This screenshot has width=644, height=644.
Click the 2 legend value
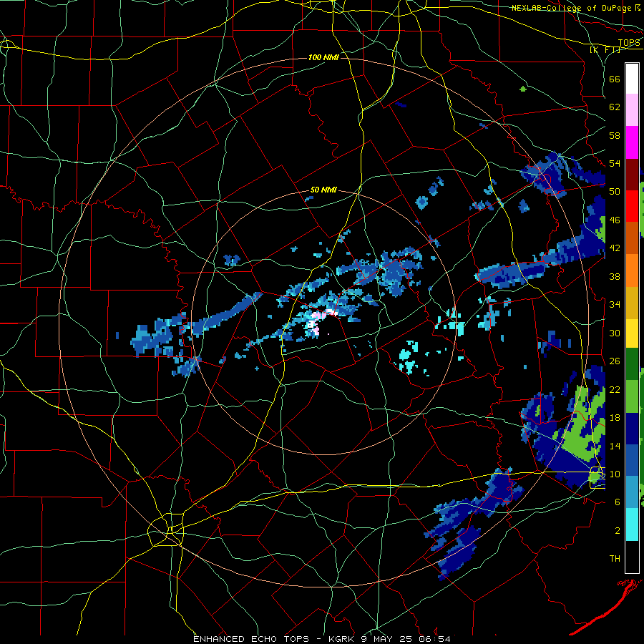pyautogui.click(x=618, y=531)
